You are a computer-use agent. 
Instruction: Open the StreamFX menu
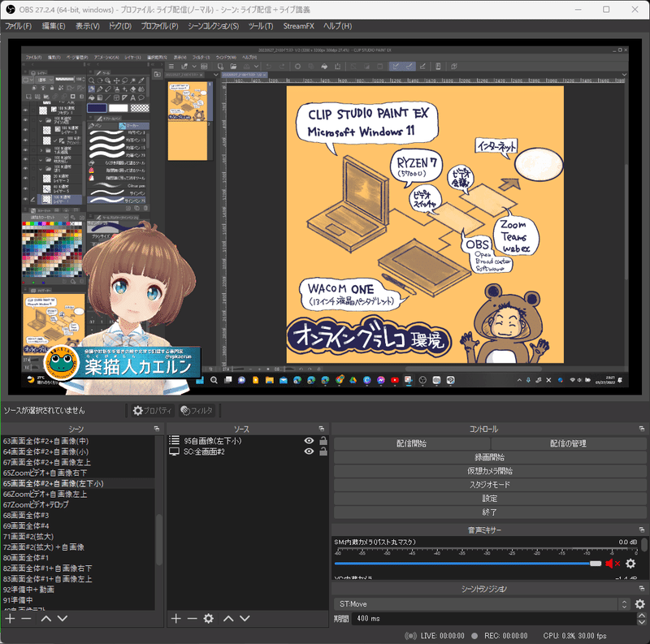[298, 26]
